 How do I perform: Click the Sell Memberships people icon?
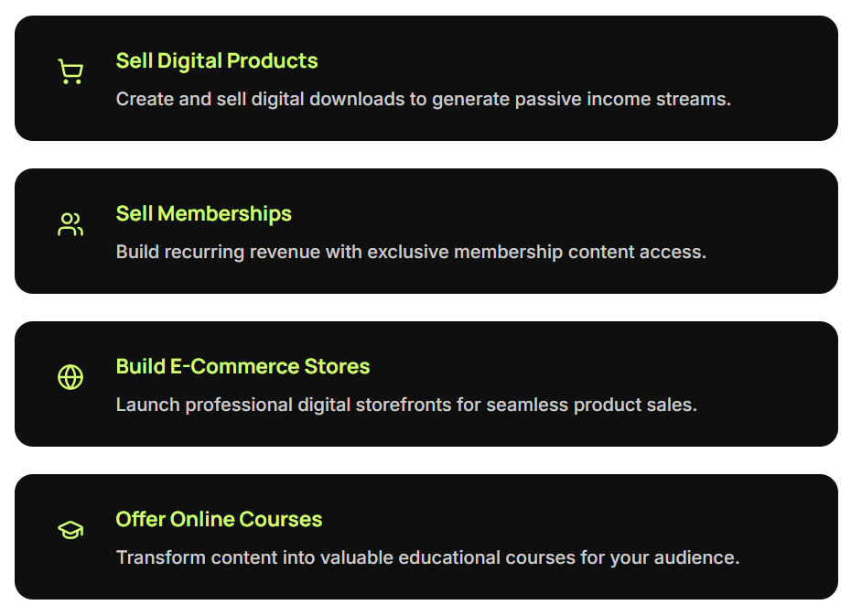click(x=70, y=224)
